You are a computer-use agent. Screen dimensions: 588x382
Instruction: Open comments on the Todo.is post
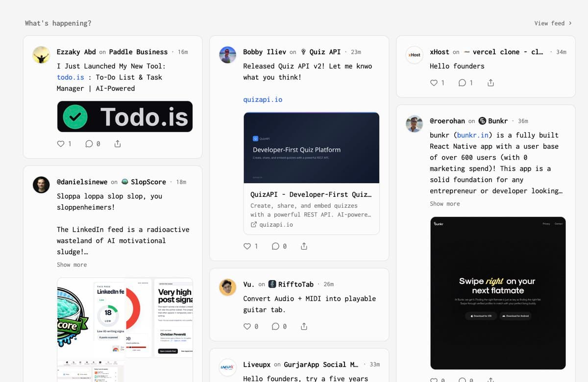(89, 144)
